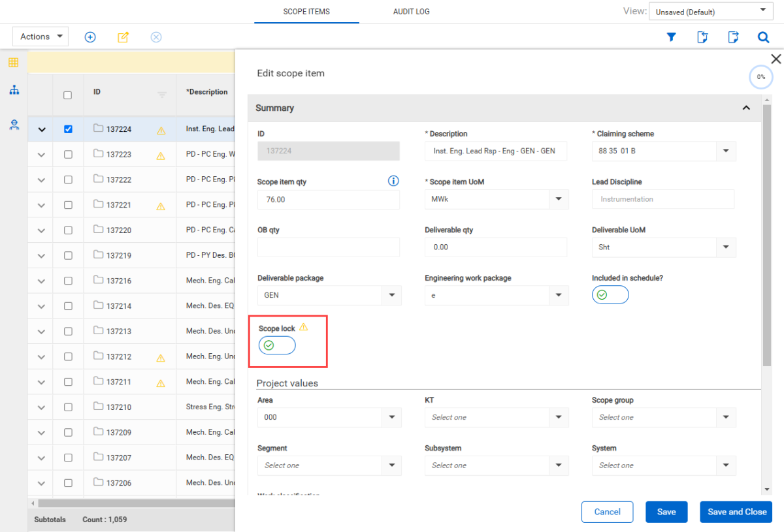Click the info icon beside Scope item qty
Viewport: 784px width, 532px height.
pos(393,181)
